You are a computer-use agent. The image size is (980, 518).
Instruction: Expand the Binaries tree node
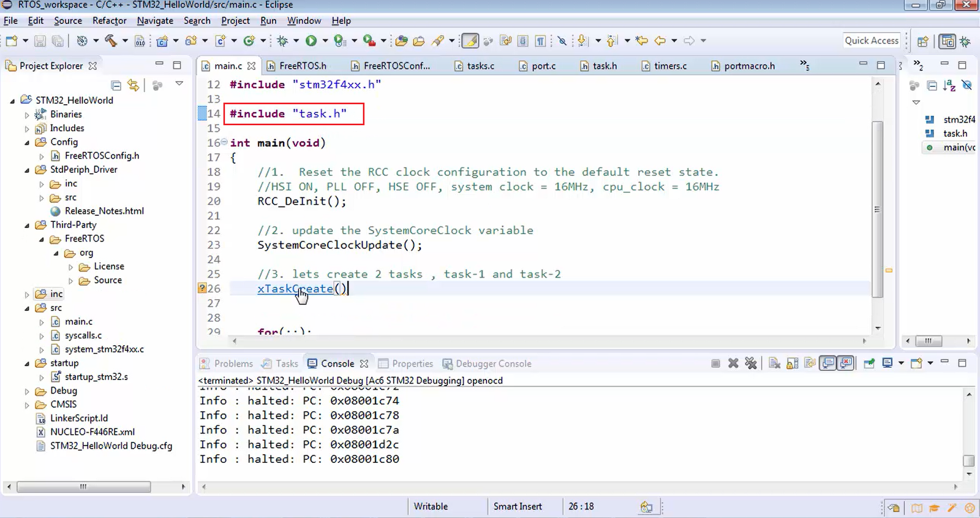27,115
